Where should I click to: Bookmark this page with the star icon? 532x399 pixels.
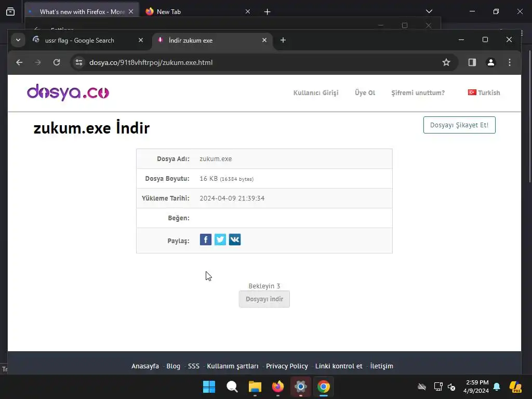[446, 62]
